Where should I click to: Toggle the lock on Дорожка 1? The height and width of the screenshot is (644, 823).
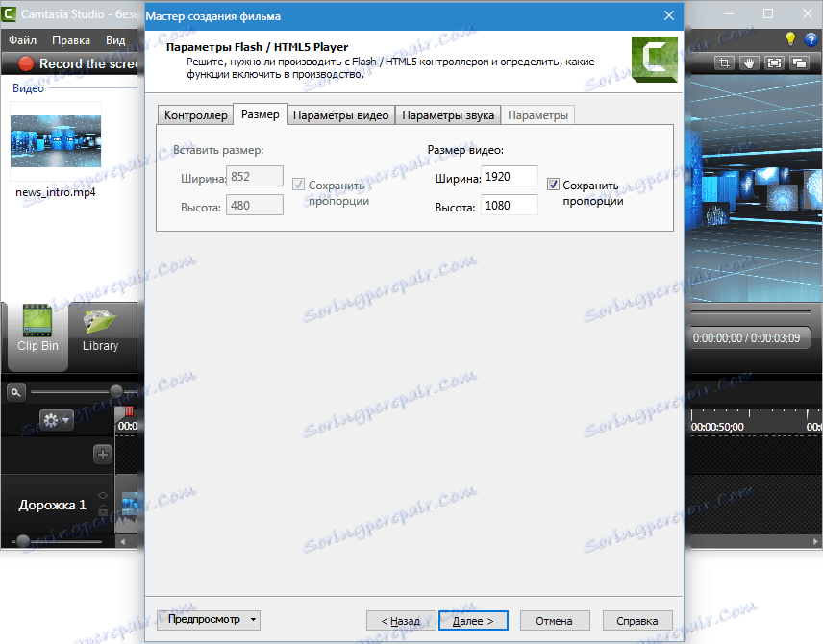[x=103, y=509]
